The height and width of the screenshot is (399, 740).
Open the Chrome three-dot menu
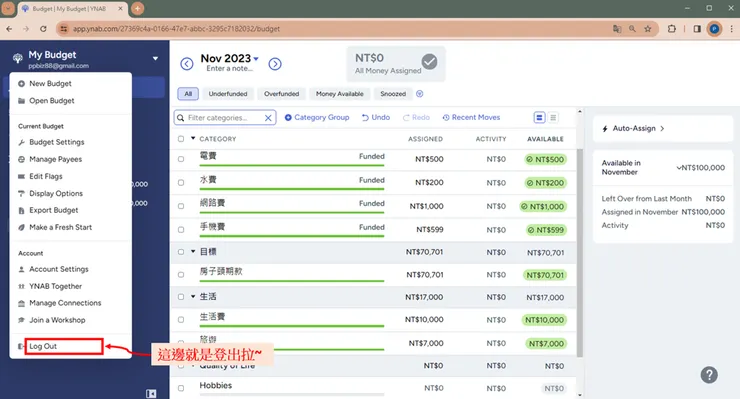coord(732,29)
